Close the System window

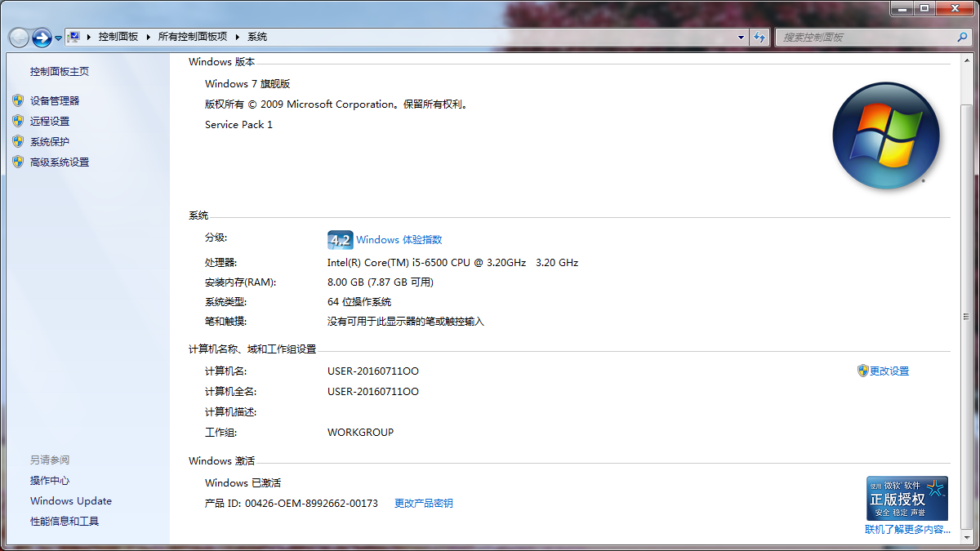[955, 7]
